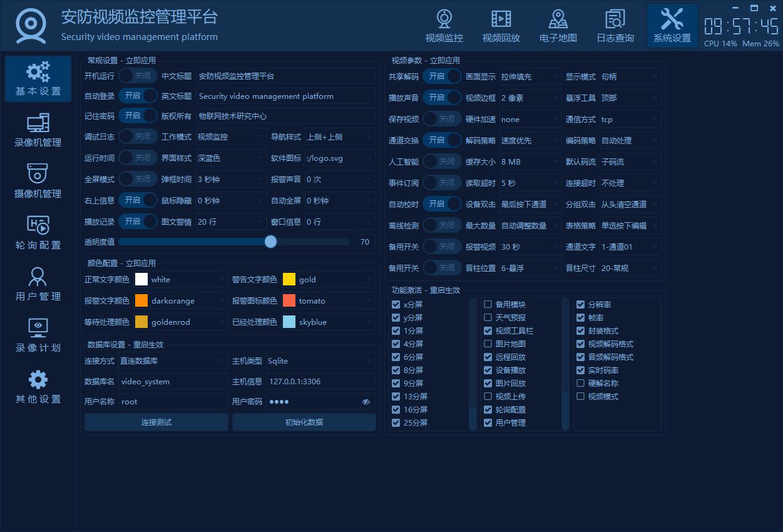Select 基本设置 gears icon in sidebar
Viewport: 783px width, 532px height.
(x=38, y=72)
